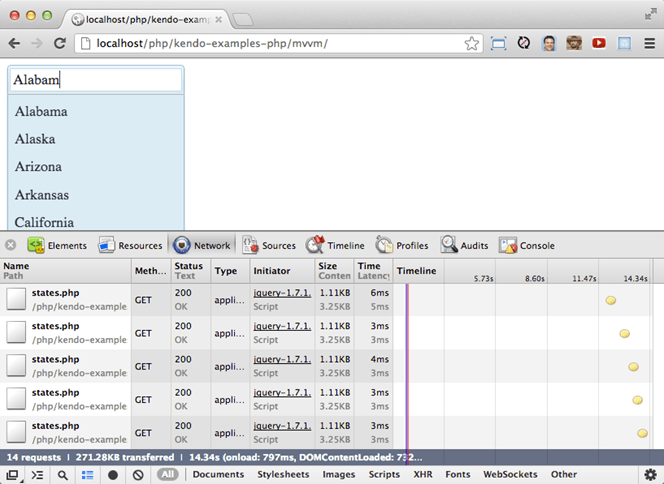664x484 pixels.
Task: Open the Chrome hamburger menu
Action: coord(648,44)
